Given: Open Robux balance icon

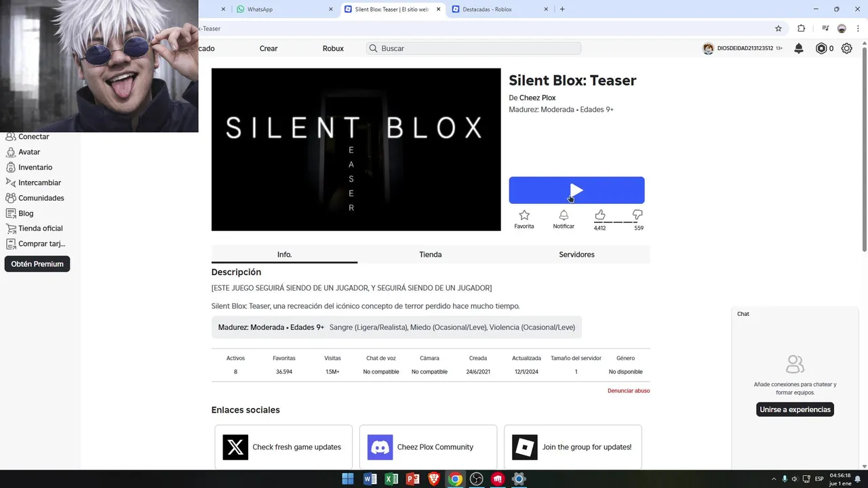Looking at the screenshot, I should (821, 48).
